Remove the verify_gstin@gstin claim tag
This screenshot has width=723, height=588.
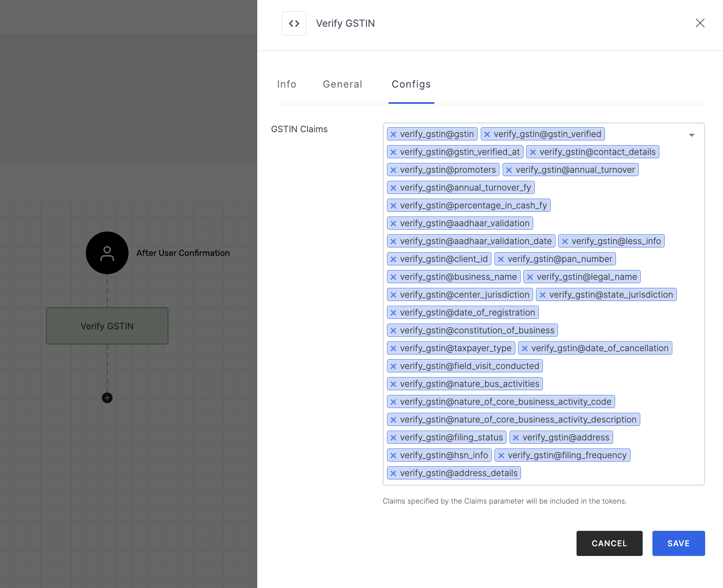[393, 134]
